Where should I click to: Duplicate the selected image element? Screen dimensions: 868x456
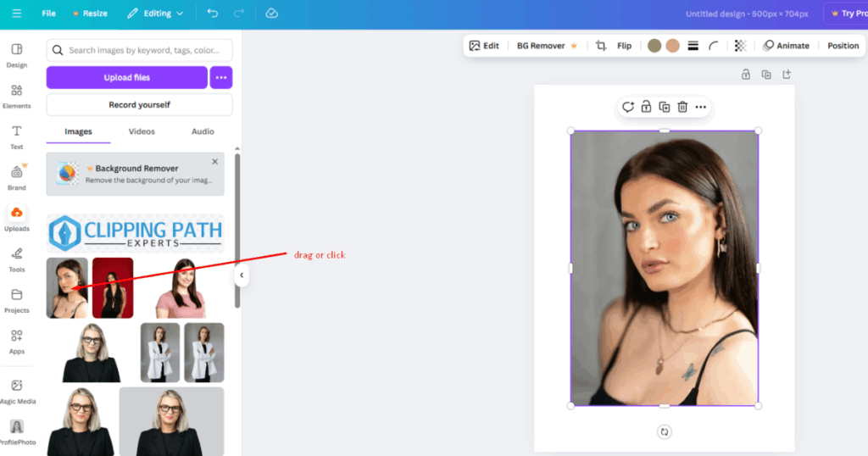[665, 107]
